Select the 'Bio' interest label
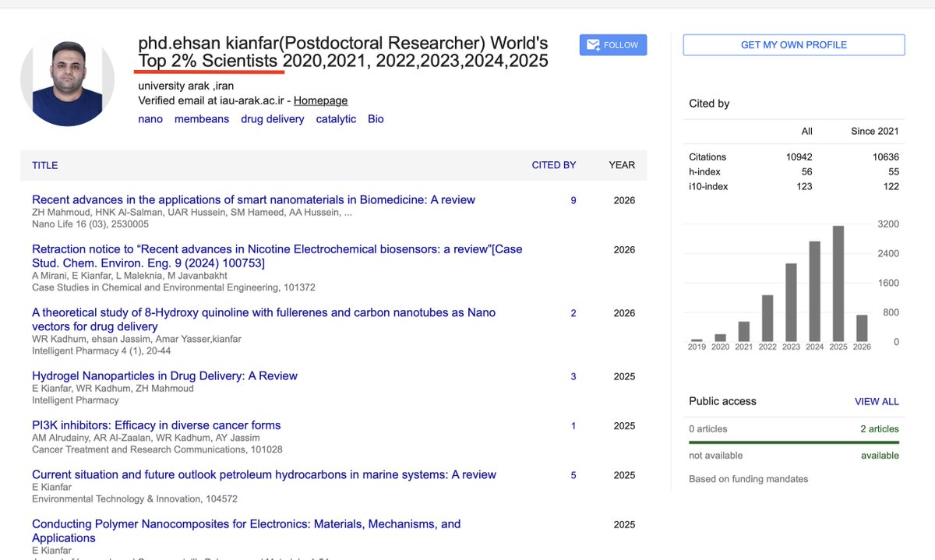935x560 pixels. pos(375,118)
